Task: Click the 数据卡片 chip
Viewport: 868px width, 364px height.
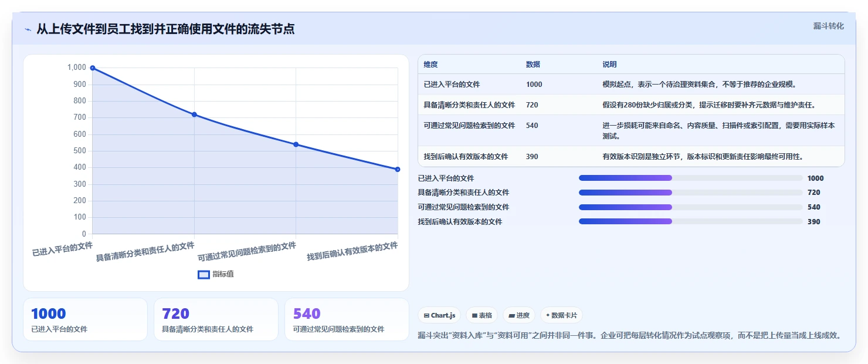Action: pos(561,315)
